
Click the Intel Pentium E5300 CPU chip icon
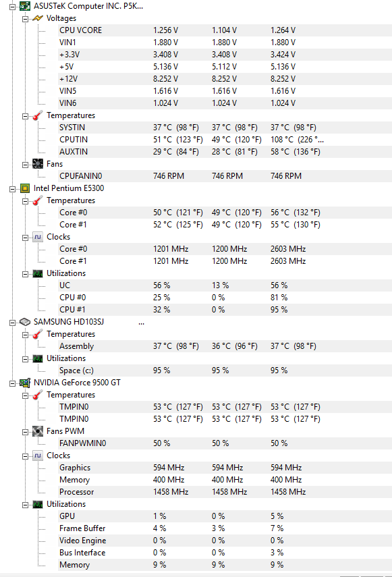[25, 188]
